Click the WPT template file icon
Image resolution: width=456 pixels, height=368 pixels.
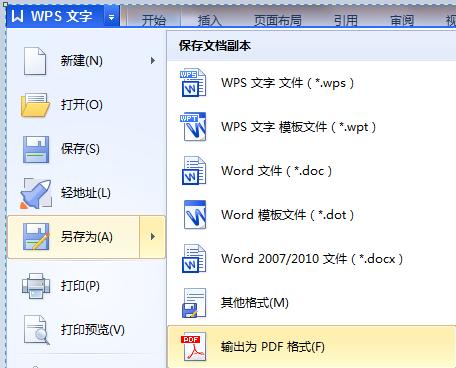pyautogui.click(x=193, y=127)
